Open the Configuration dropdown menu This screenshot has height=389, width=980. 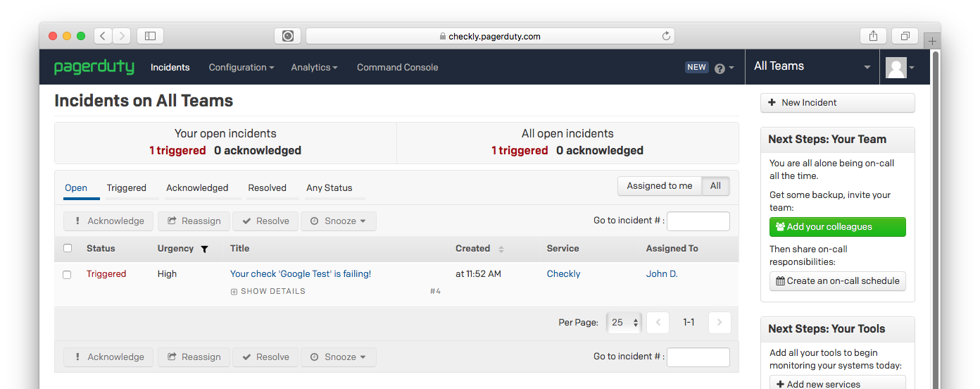(241, 68)
